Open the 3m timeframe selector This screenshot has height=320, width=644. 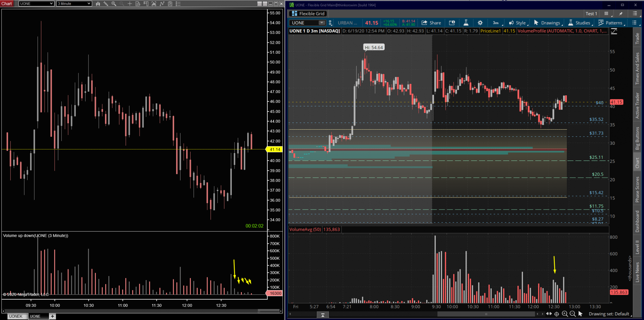[x=496, y=23]
